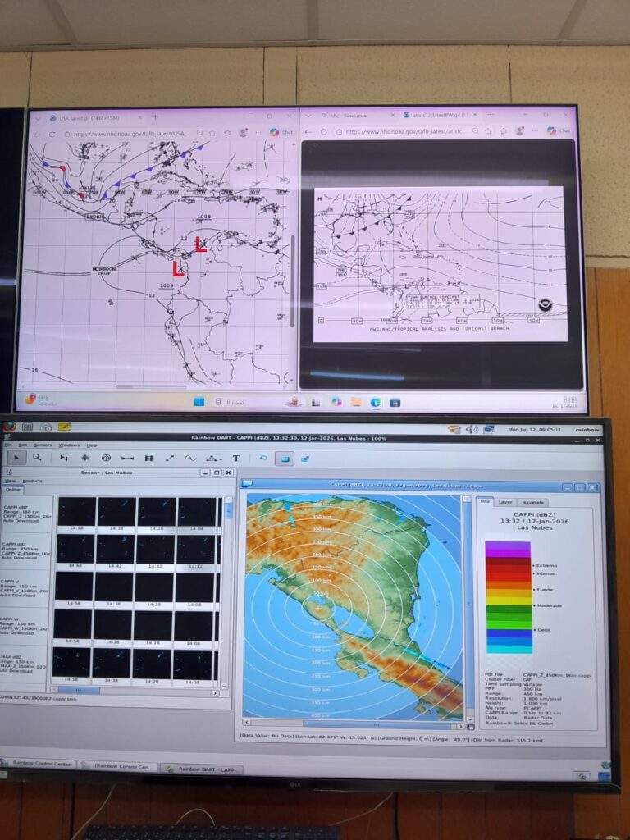Click the crosshair target tool icon
This screenshot has height=840, width=630.
coord(84,458)
